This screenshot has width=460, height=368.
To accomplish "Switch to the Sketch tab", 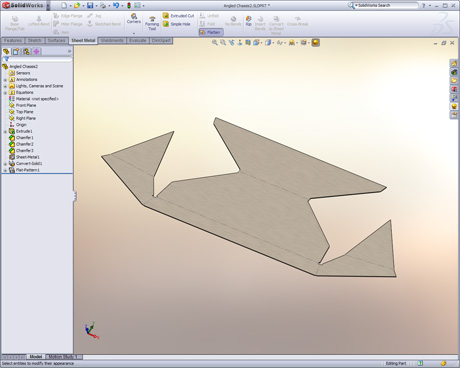I will (x=34, y=40).
